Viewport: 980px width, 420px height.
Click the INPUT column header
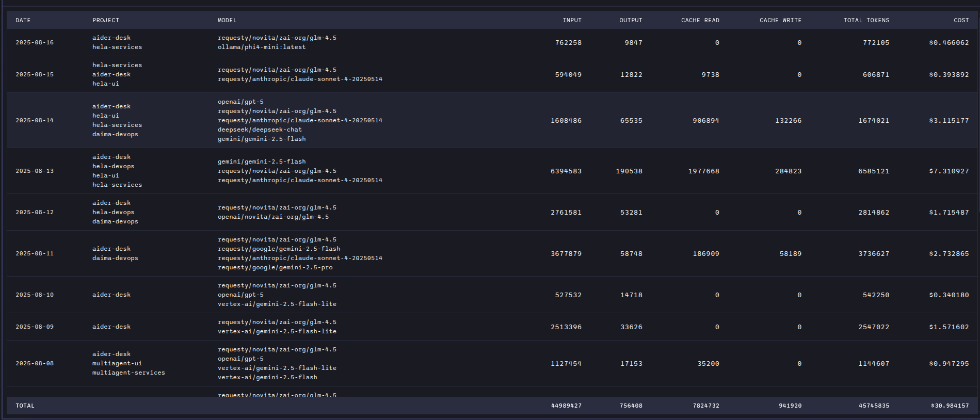572,20
